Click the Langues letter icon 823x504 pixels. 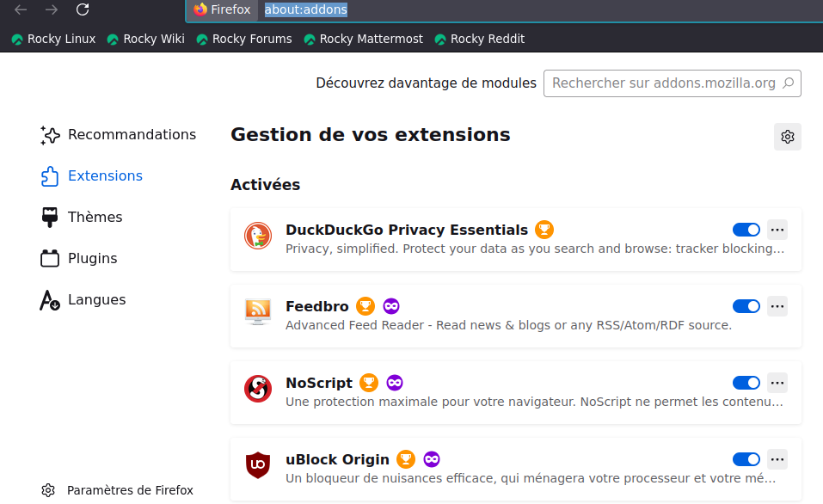click(50, 300)
